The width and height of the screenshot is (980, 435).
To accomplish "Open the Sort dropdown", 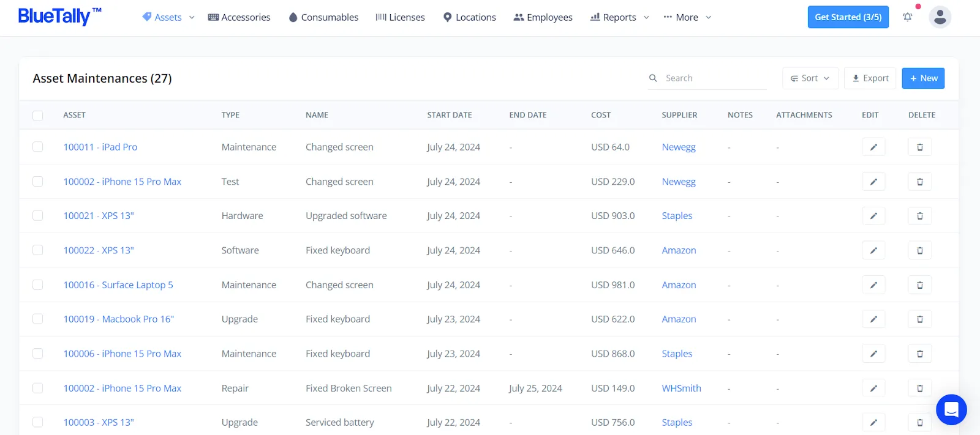I will coord(810,78).
